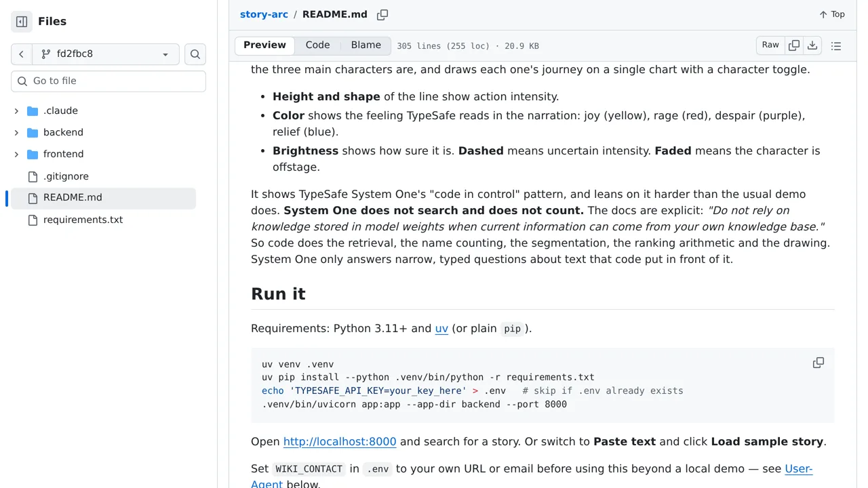
Task: Download the raw file
Action: coord(812,45)
